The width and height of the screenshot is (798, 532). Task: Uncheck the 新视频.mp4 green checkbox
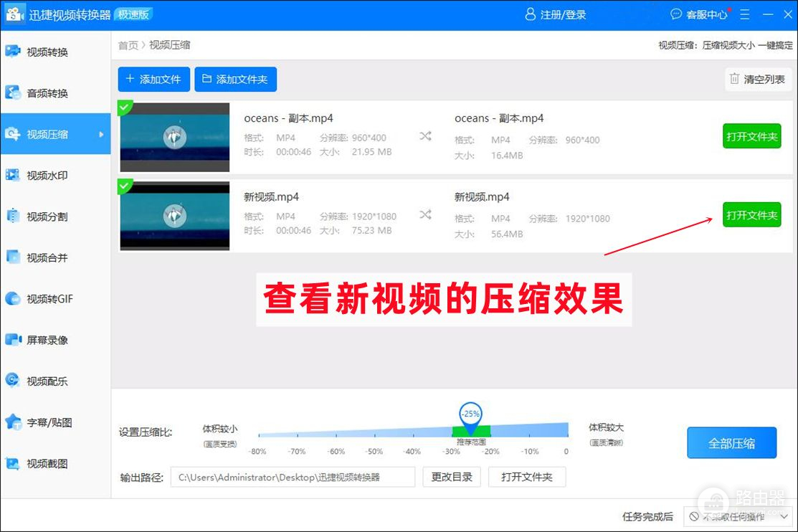click(x=125, y=186)
